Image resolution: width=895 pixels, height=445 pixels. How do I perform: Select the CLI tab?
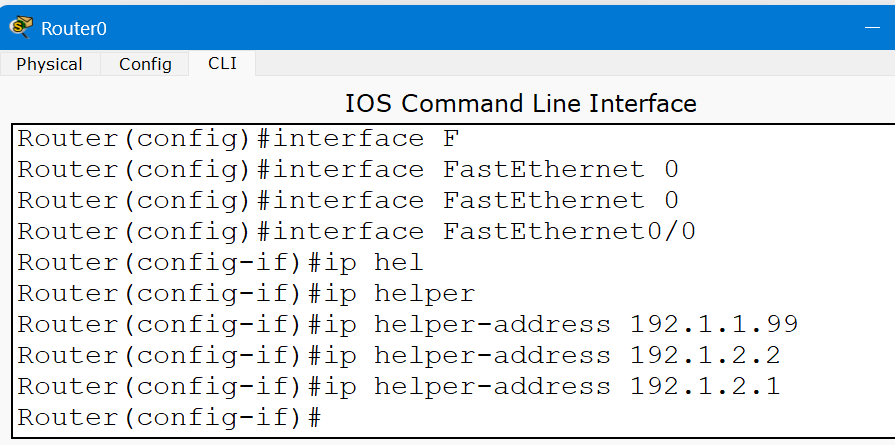tap(222, 63)
